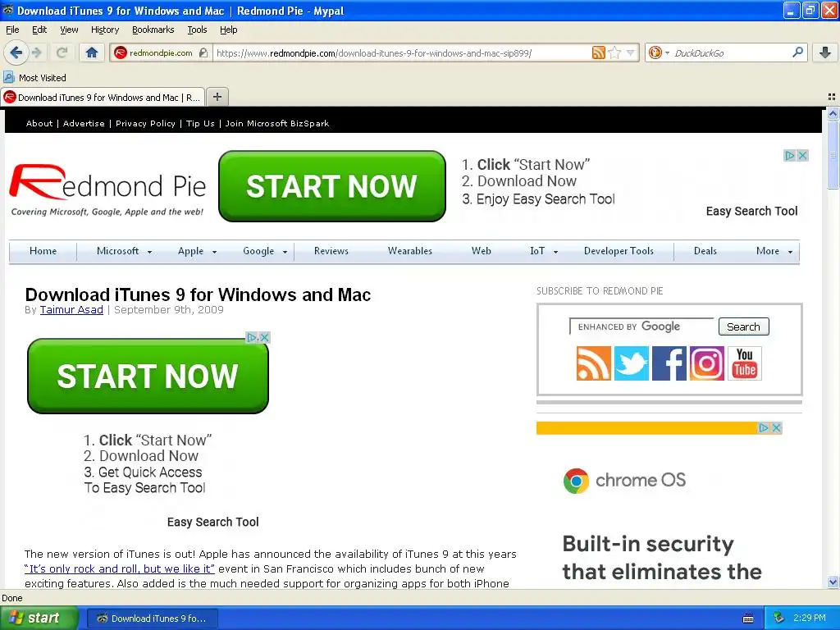This screenshot has width=840, height=630.
Task: Click AdChoices icon on article ad
Action: [251, 337]
